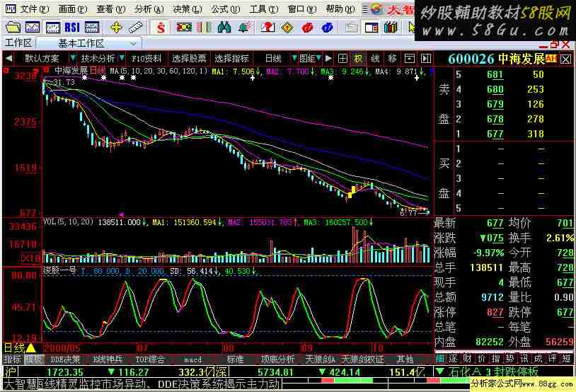This screenshot has width=576, height=392.
Task: Expand the 默认方案 dropdown arrow
Action: point(73,58)
